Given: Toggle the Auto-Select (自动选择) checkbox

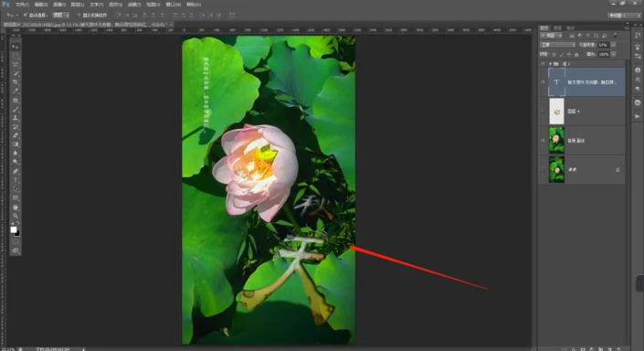Looking at the screenshot, I should point(26,15).
